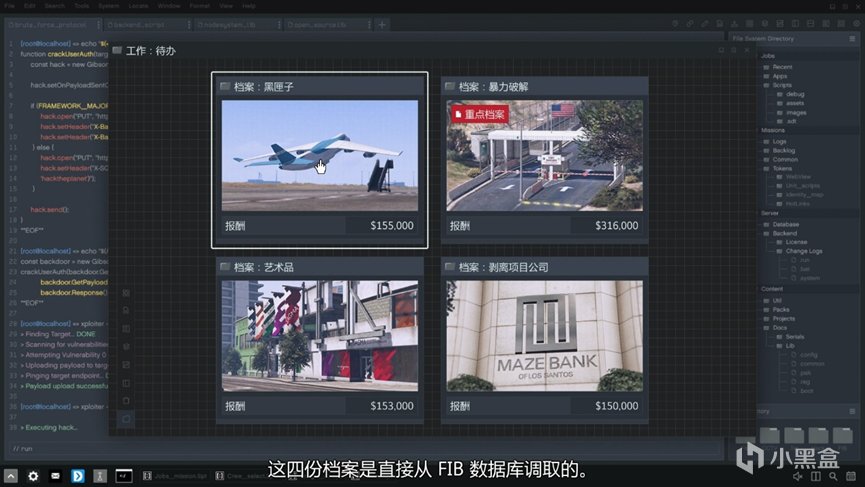Open the Edit menu
Viewport: 865px width, 487px height.
(x=30, y=6)
